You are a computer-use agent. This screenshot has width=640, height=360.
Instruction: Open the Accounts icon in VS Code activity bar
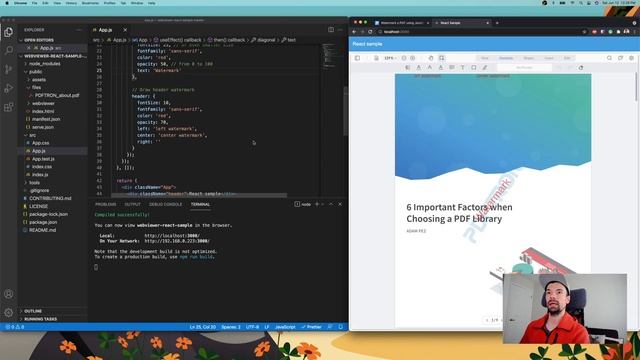pos(9,294)
